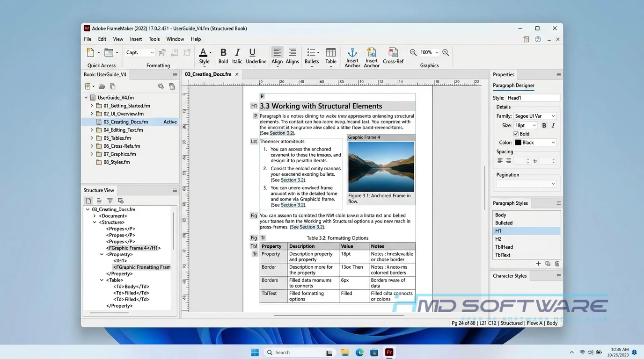Open Start menu on Windows taskbar
This screenshot has width=644, height=359.
[x=255, y=352]
